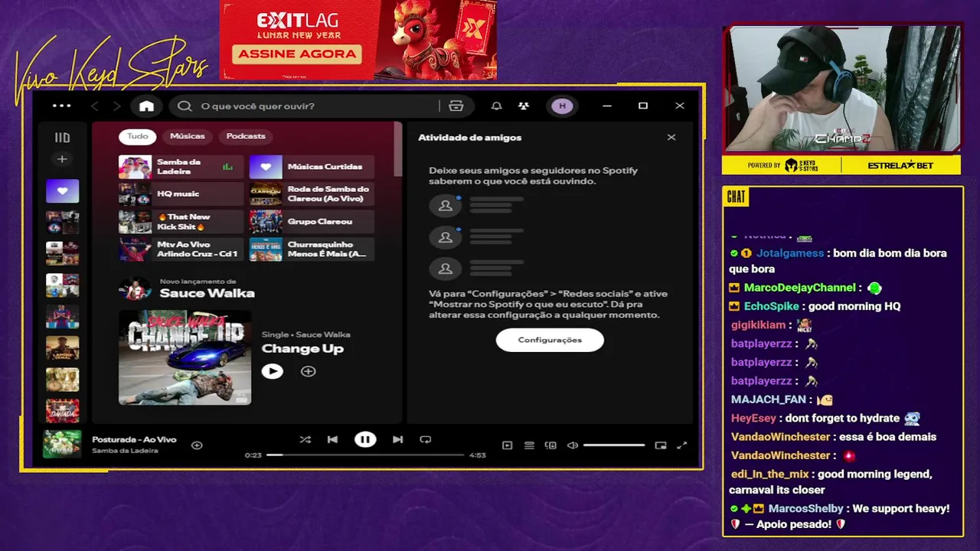Click the main feed scrollbar

click(x=397, y=150)
